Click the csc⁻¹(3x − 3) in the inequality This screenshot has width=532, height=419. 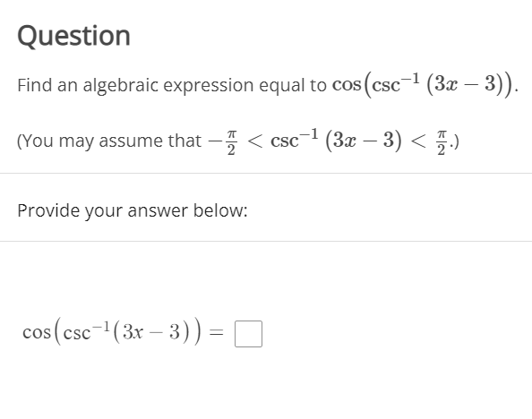(336, 140)
